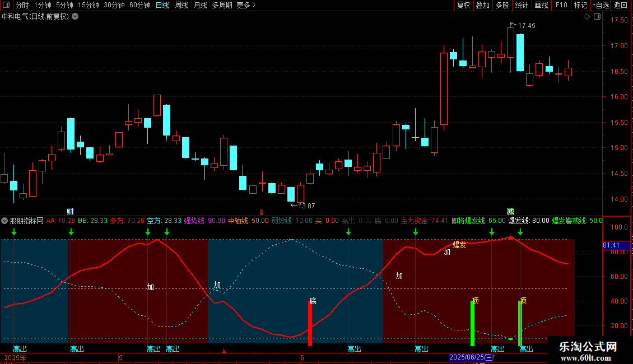Open the 统计 statistics tool
Image resolution: width=633 pixels, height=364 pixels.
pos(521,5)
